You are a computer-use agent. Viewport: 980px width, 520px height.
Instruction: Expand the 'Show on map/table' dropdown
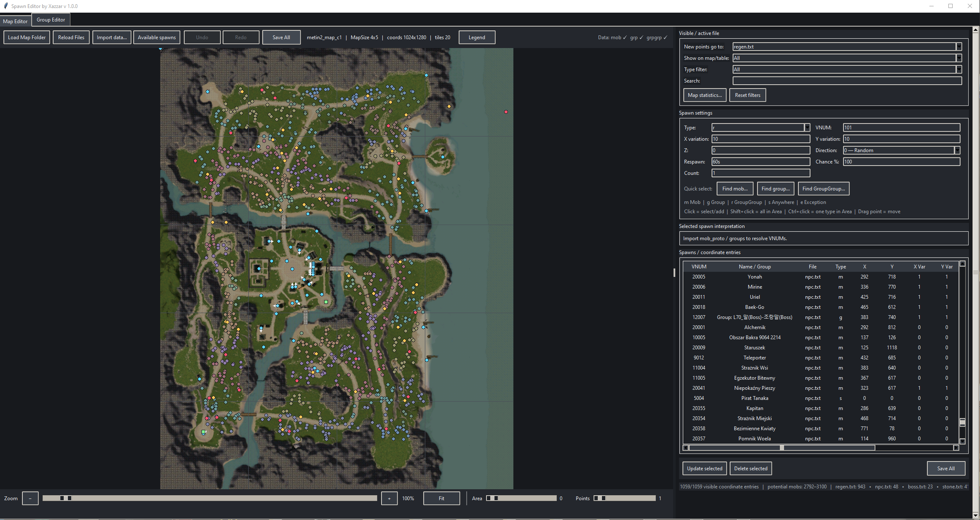point(959,58)
